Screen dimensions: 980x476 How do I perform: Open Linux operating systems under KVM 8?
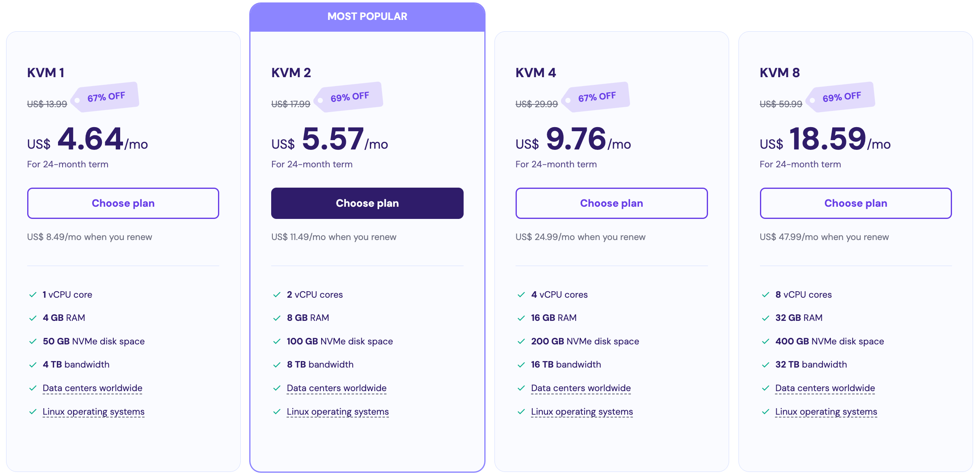coord(826,411)
